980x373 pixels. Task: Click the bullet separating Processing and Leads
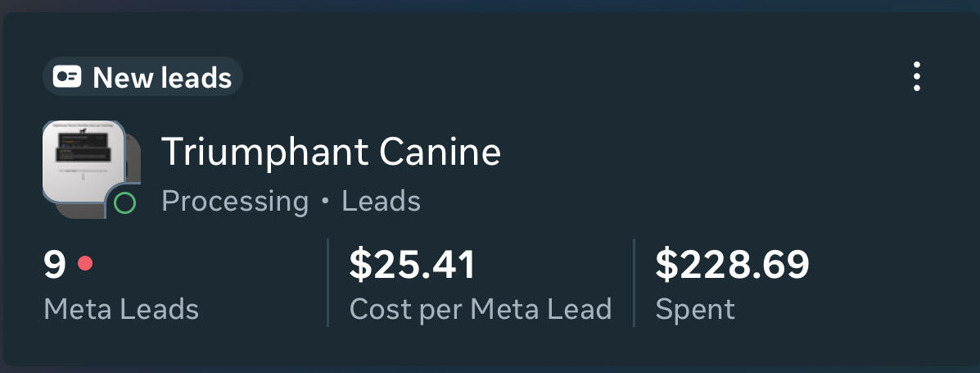(325, 202)
